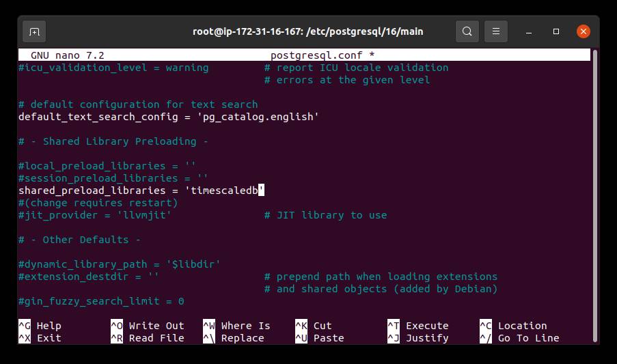
Task: Click the #jit_provider = 'llvmjit' line
Action: coord(95,215)
